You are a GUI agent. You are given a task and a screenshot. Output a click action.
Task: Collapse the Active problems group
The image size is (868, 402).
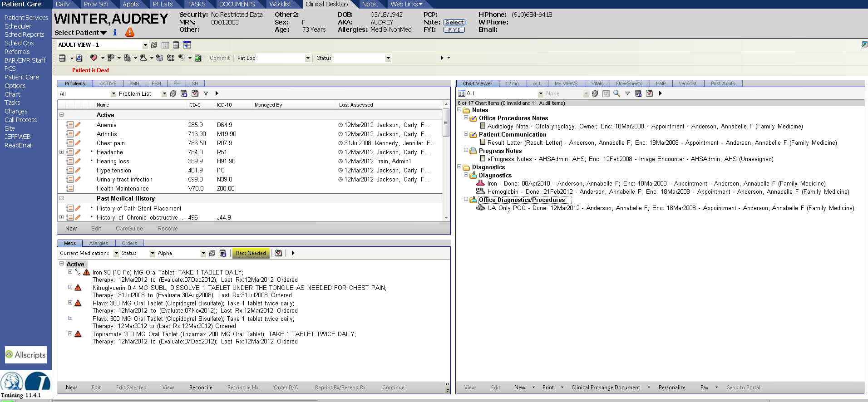(61, 115)
